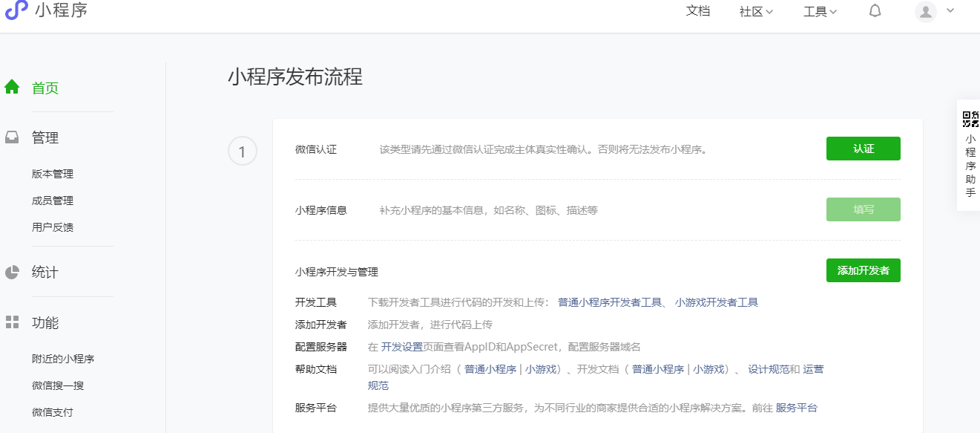Select 管理 in the sidebar
980x433 pixels.
tap(45, 138)
